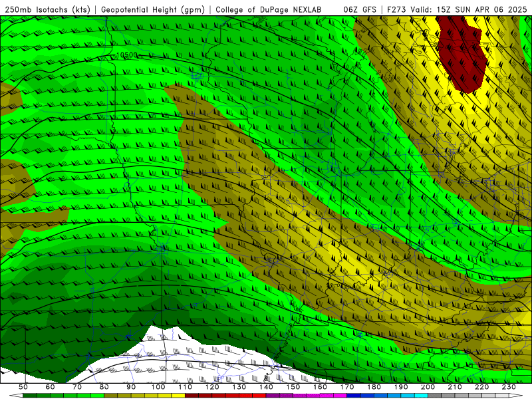The width and height of the screenshot is (532, 399).
Task: Click the 180 value on the color scale
Action: coord(374,387)
